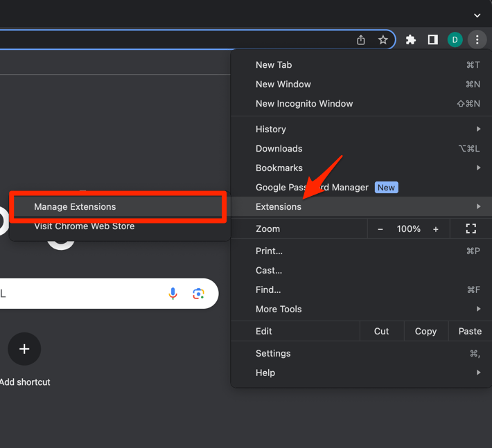This screenshot has height=448, width=492.
Task: Open Find... in the menu
Action: click(x=361, y=290)
